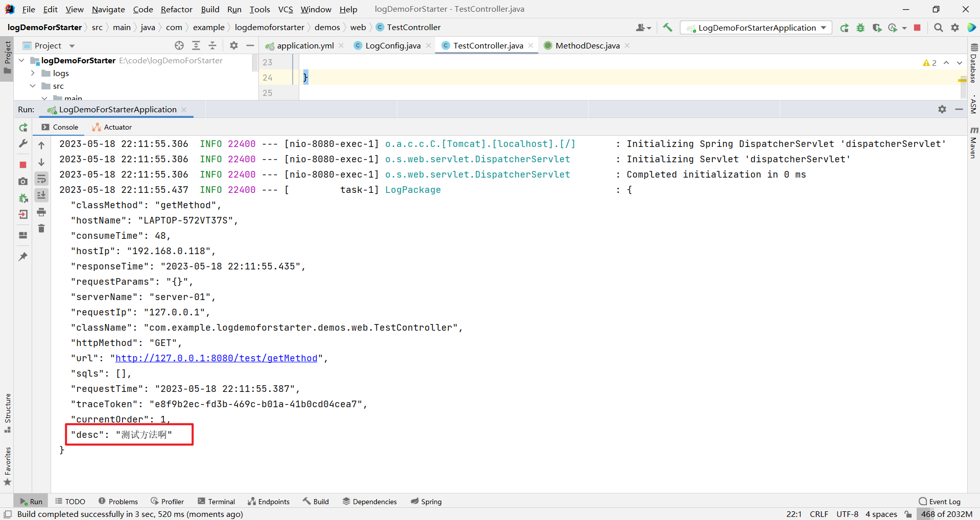
Task: Open the Project view mode dropdown
Action: [x=71, y=45]
